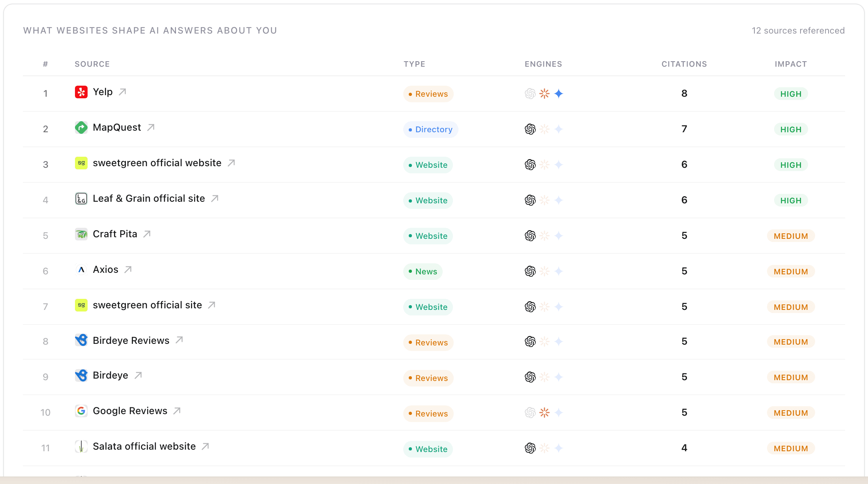The image size is (868, 484).
Task: Open sweetgreen official site link arrow
Action: tap(211, 305)
